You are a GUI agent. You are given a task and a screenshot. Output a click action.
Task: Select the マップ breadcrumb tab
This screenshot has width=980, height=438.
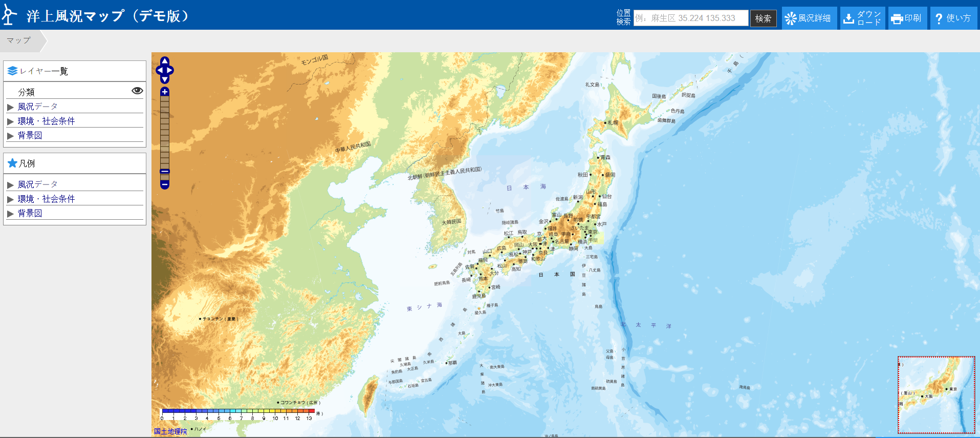click(19, 40)
